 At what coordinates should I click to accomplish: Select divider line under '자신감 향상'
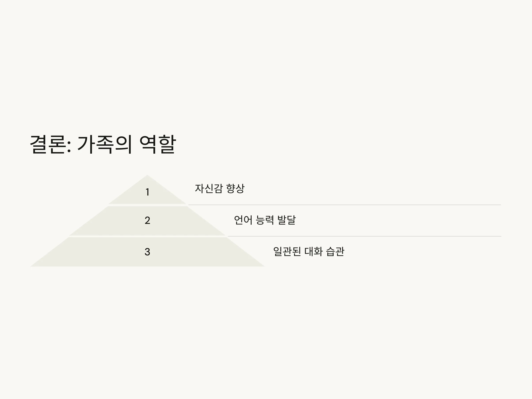click(x=345, y=205)
